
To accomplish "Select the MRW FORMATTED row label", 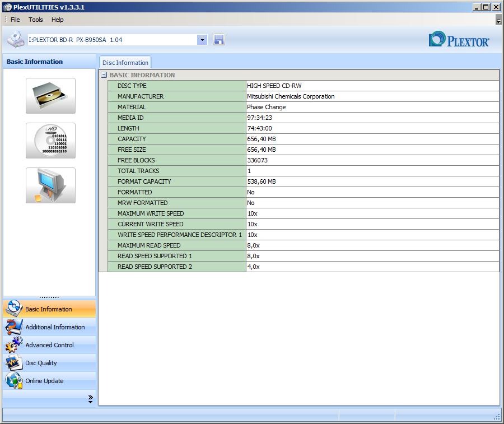I will [x=142, y=203].
